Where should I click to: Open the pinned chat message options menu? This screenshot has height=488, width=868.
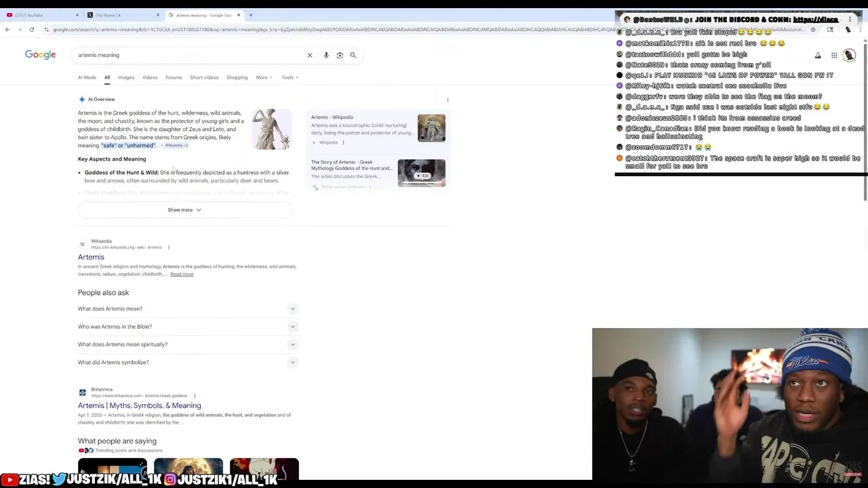(850, 20)
